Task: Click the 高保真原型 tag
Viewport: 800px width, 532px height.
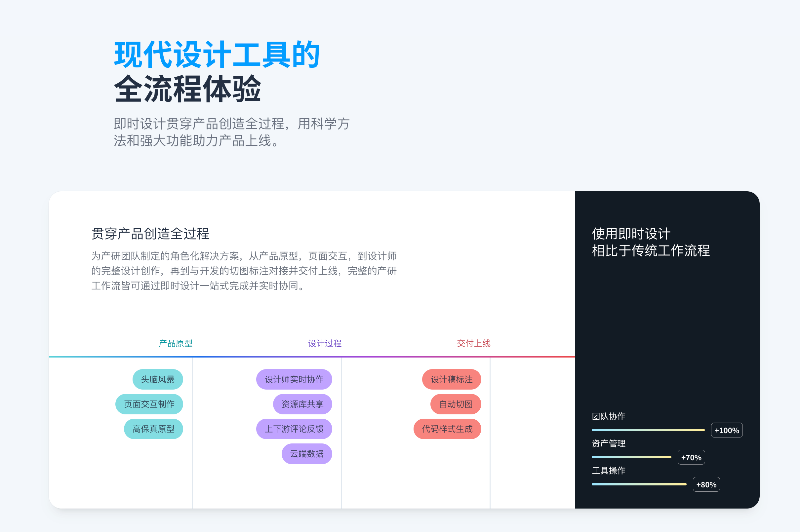Action: click(153, 429)
